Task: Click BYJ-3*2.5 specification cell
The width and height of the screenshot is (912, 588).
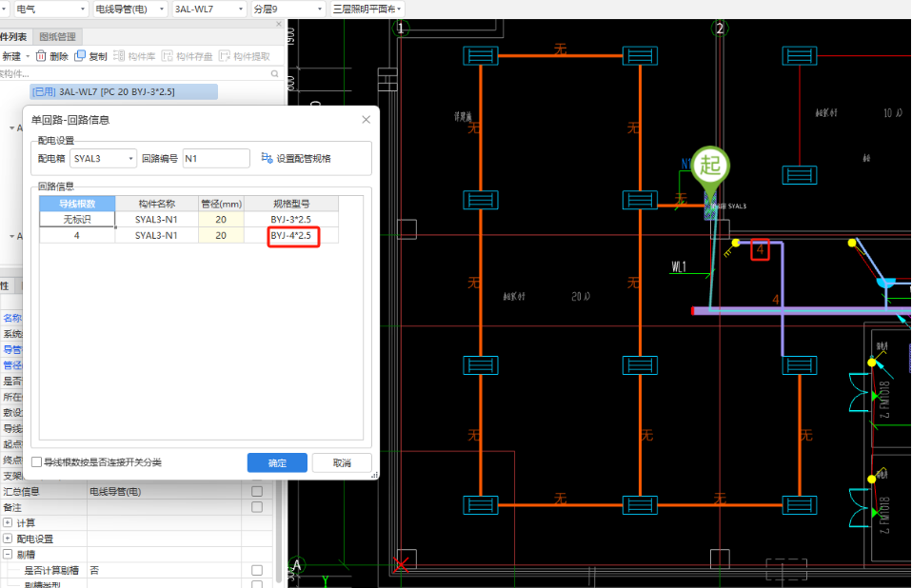Action: 291,219
